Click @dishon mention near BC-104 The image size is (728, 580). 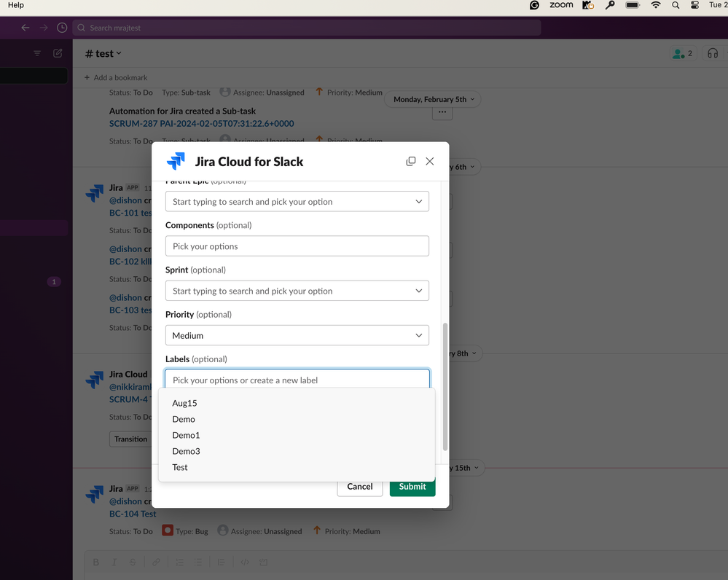125,501
